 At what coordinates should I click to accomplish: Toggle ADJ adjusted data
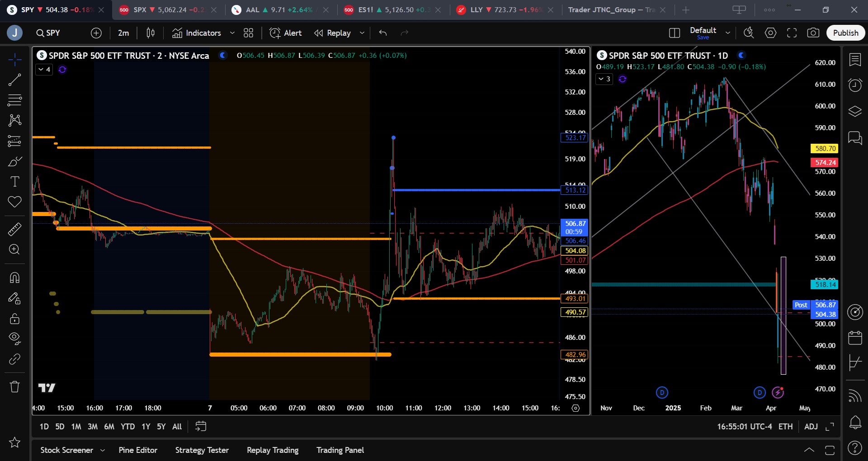point(811,427)
